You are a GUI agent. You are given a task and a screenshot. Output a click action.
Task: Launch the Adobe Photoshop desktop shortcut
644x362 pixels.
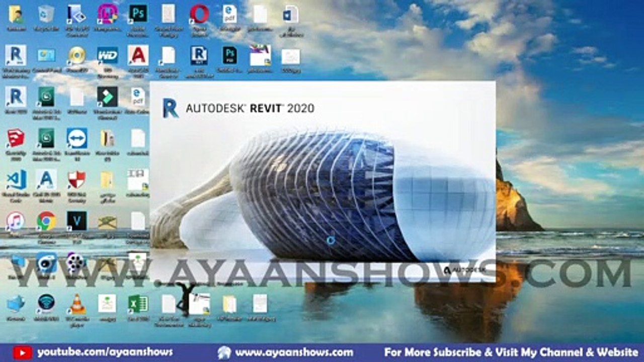click(x=138, y=14)
